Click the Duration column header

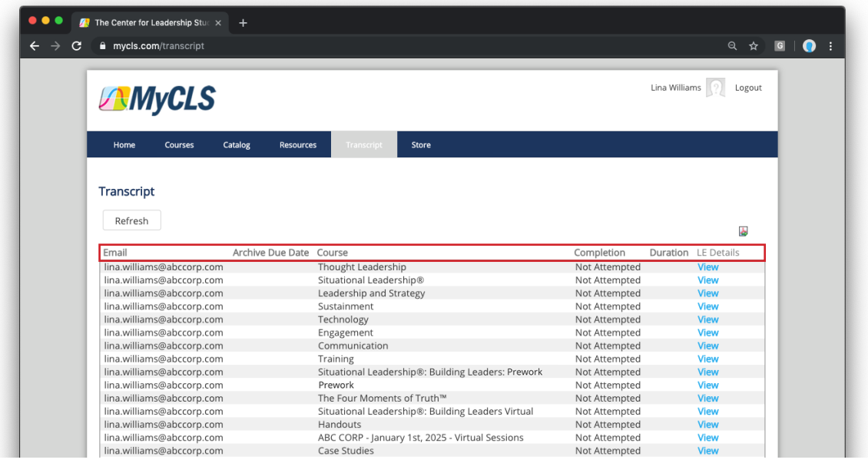point(669,253)
